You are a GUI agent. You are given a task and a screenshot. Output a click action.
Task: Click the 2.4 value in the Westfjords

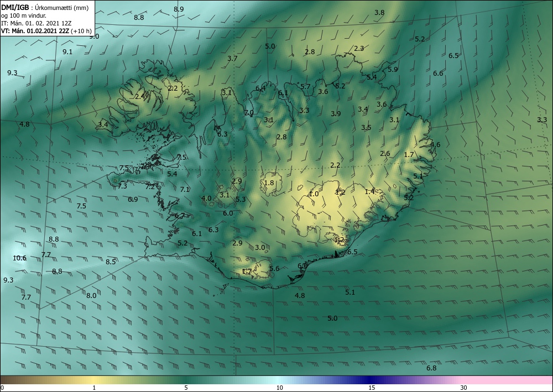coord(140,96)
